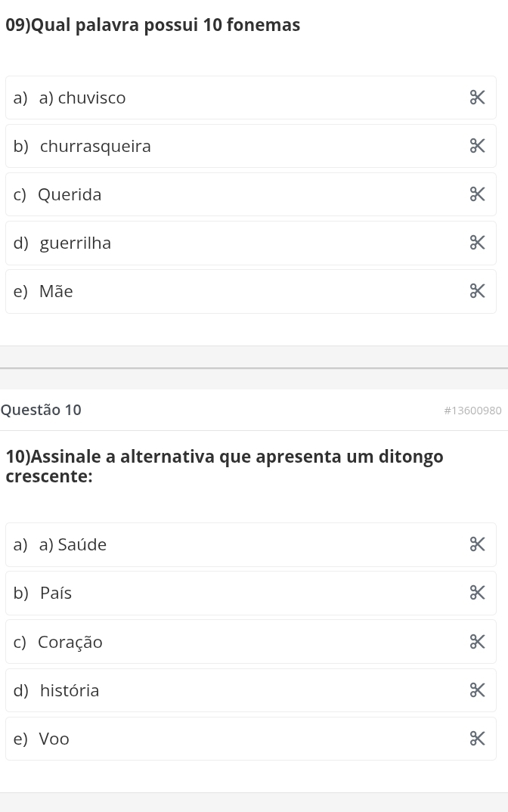This screenshot has width=508, height=812.
Task: Click question ID #13600980
Action: (x=472, y=411)
